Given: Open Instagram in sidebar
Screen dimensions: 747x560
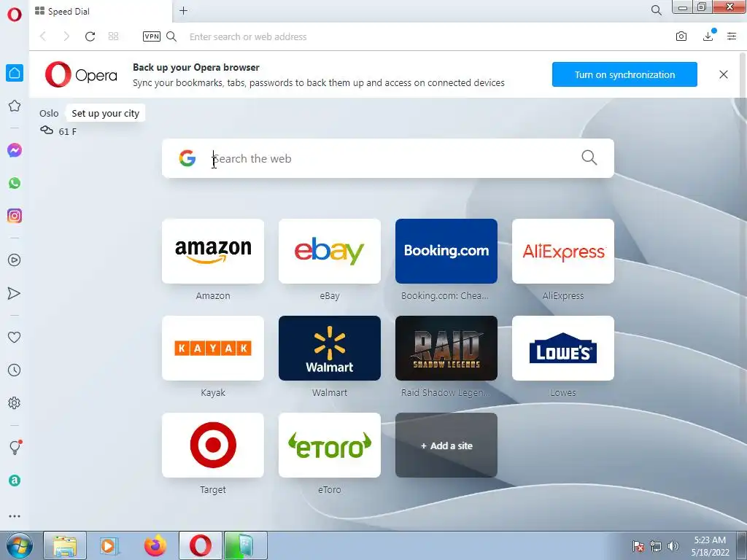Looking at the screenshot, I should point(15,216).
